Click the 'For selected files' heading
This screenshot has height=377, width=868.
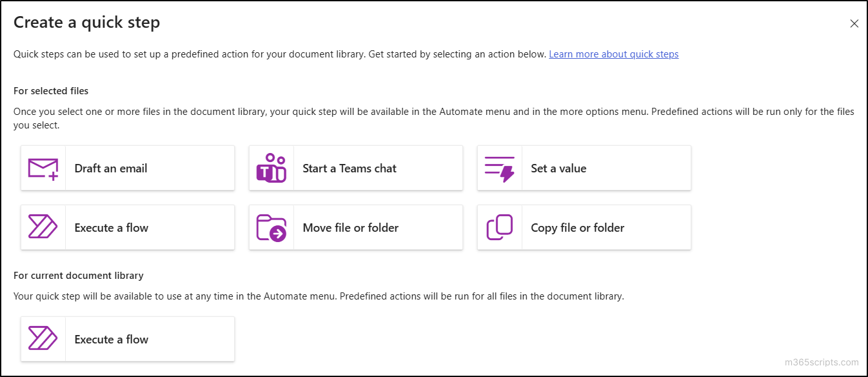coord(51,90)
